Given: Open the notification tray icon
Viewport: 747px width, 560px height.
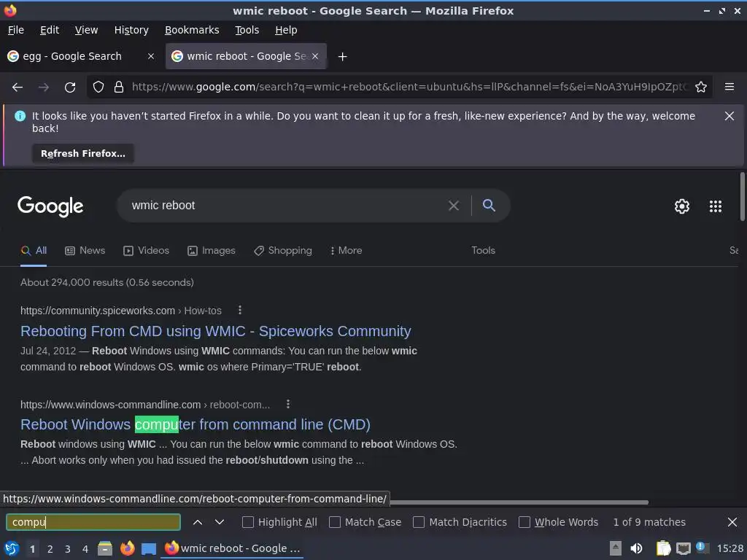Looking at the screenshot, I should (x=701, y=547).
